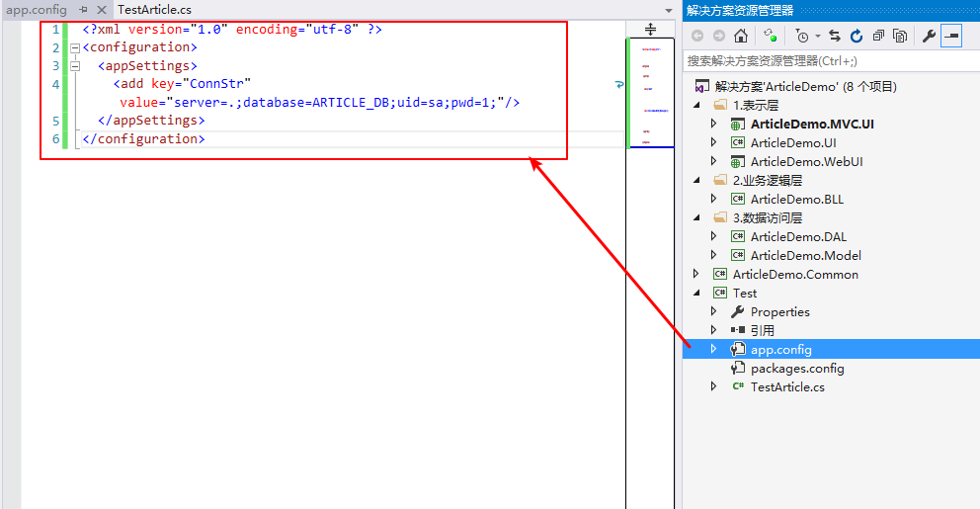Expand the ArticleDemo.MVC.UI project node
The width and height of the screenshot is (980, 509).
coord(714,124)
